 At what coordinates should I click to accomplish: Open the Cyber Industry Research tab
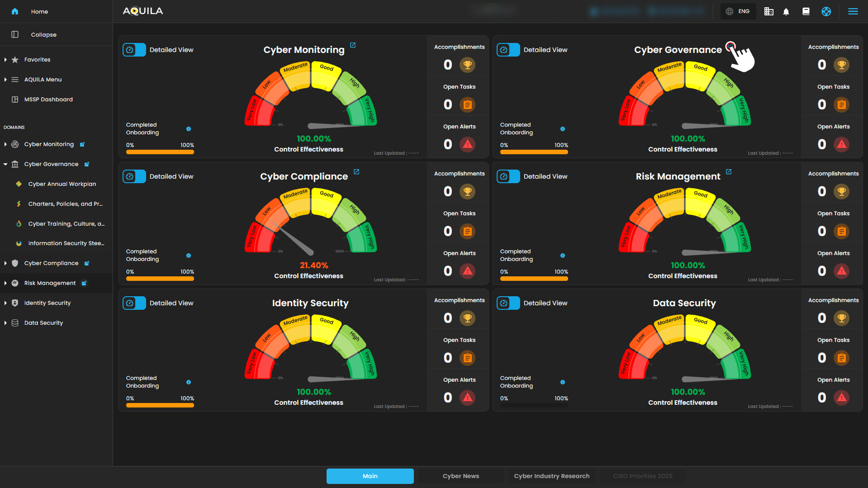pyautogui.click(x=551, y=476)
